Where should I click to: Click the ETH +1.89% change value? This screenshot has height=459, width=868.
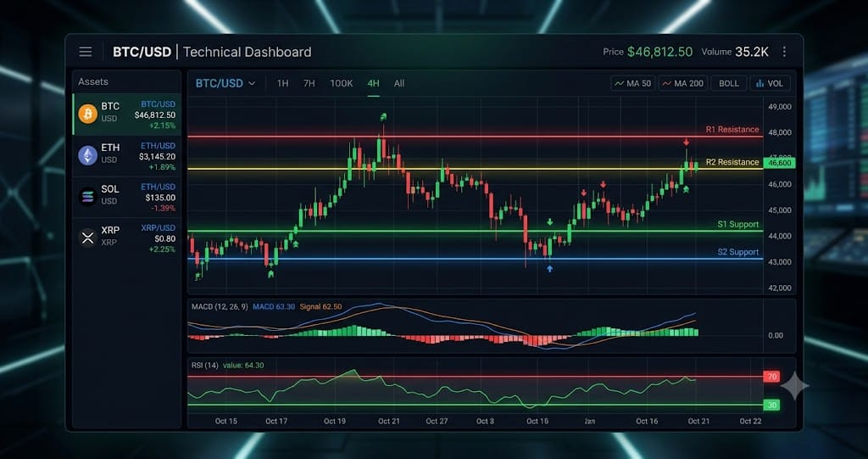pos(162,167)
